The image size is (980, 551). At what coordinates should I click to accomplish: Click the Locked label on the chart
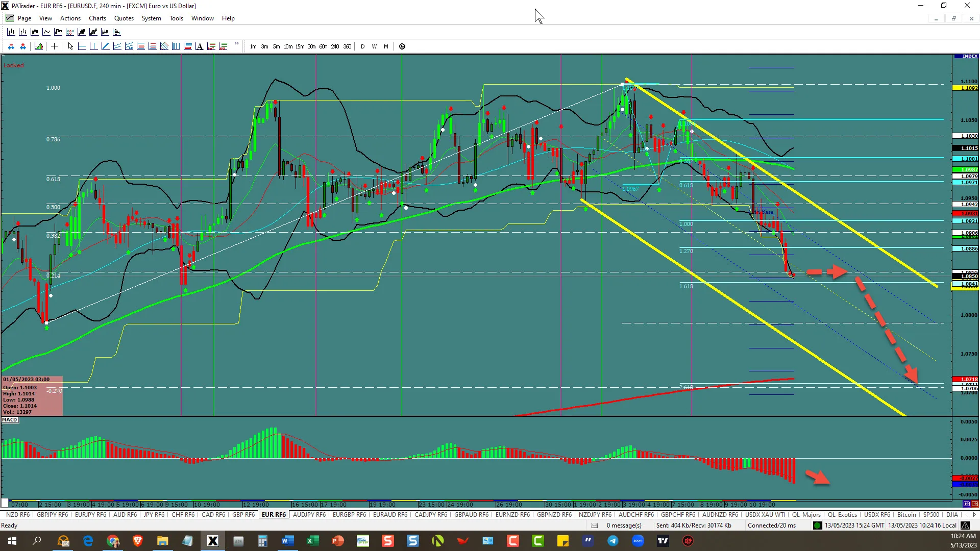[13, 65]
